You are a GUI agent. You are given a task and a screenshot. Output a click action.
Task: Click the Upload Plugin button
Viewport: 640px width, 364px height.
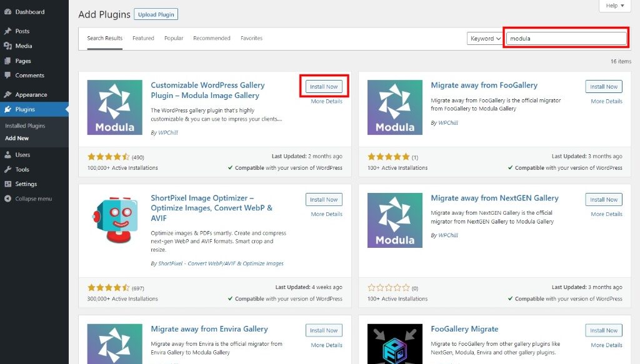pos(156,14)
